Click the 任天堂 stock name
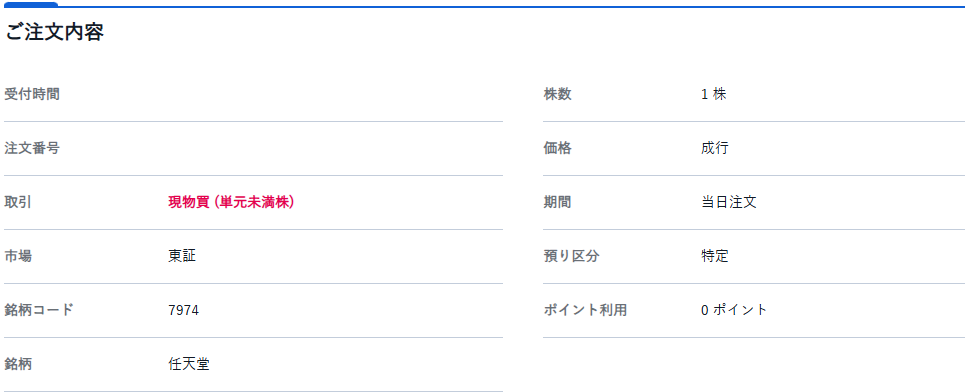The width and height of the screenshot is (965, 392). (188, 364)
